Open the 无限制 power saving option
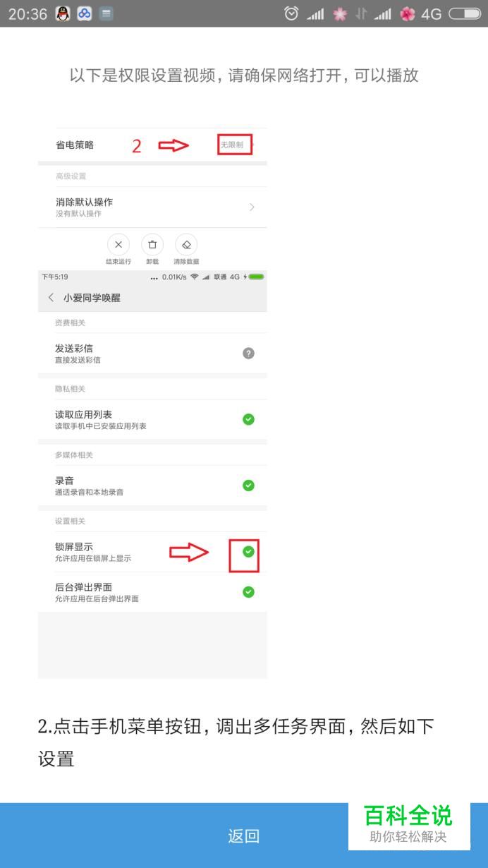The image size is (488, 868). point(232,145)
